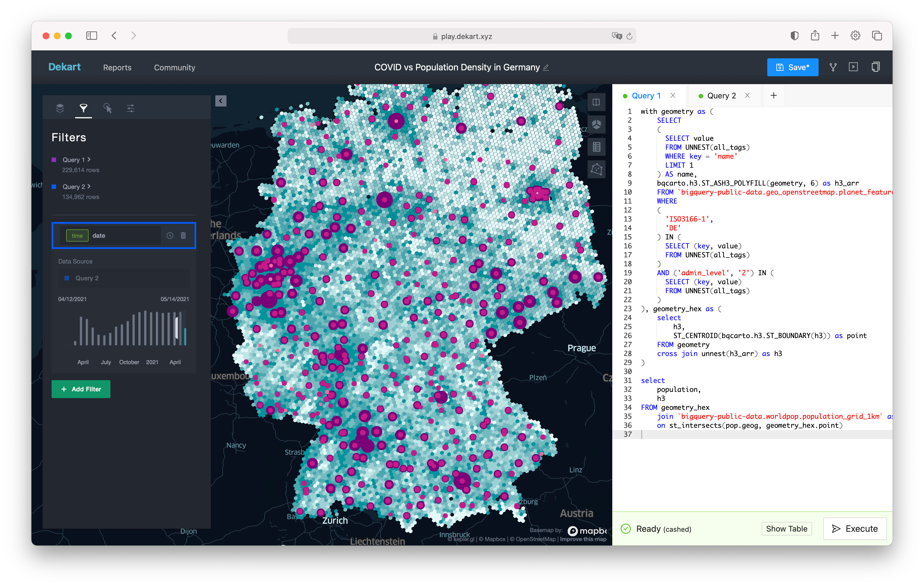Select the Interactions cursor icon

click(x=107, y=108)
